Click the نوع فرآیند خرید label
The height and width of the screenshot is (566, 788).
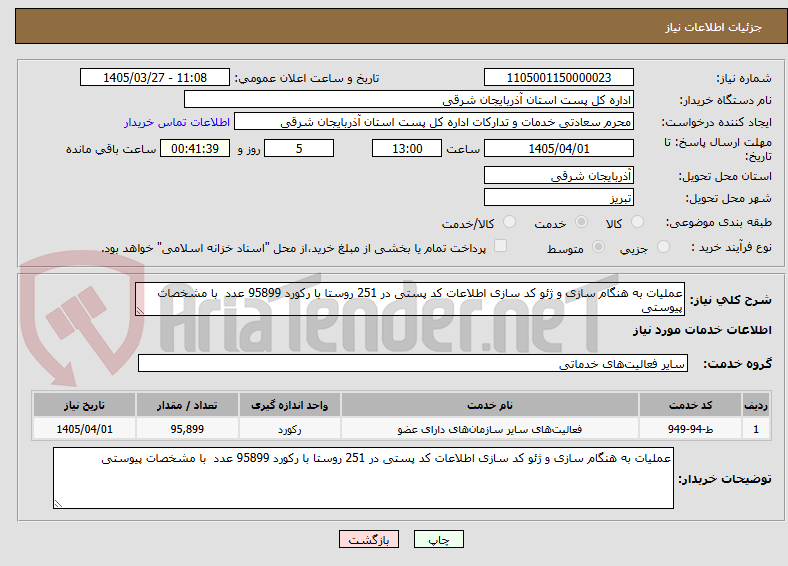732,247
